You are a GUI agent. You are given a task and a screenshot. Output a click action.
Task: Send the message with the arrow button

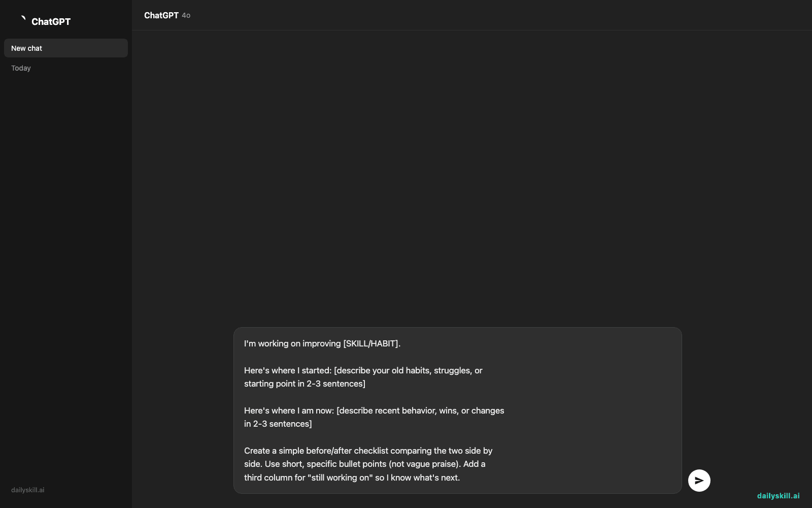699,481
